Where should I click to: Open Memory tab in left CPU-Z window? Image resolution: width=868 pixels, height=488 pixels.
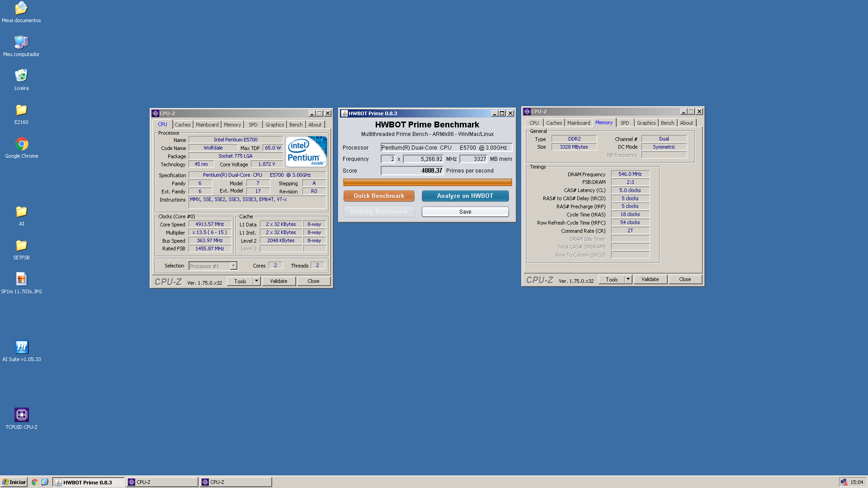232,125
